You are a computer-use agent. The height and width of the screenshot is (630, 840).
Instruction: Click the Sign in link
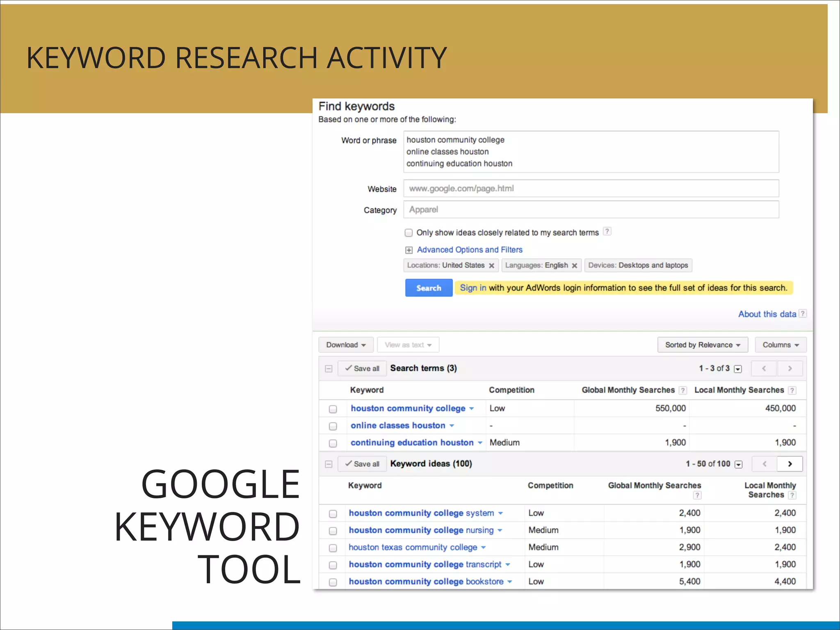pos(473,288)
